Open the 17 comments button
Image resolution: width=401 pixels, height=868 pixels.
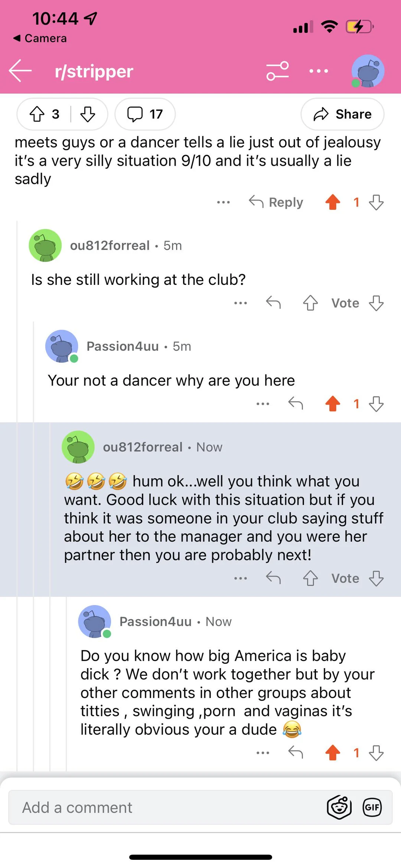pyautogui.click(x=145, y=114)
